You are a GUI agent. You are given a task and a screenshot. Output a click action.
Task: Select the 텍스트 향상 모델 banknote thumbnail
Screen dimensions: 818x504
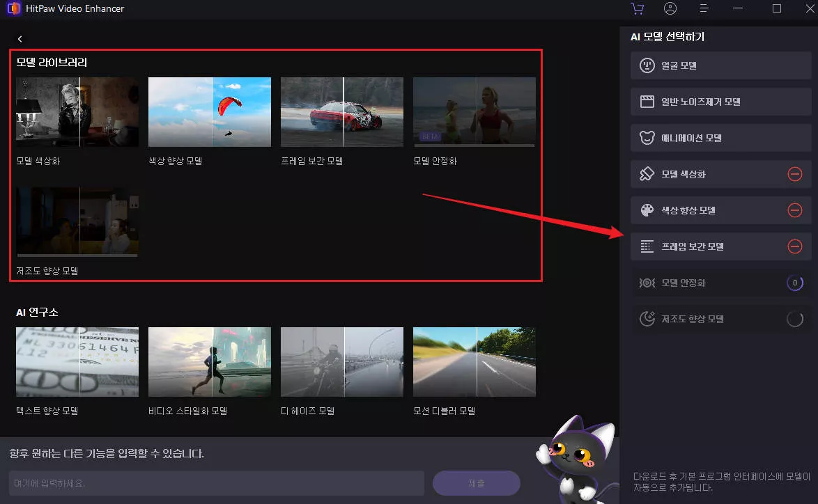coord(77,362)
